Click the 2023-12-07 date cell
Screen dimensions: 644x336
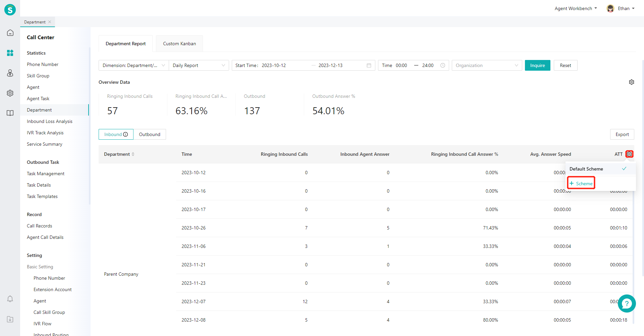[x=194, y=301]
